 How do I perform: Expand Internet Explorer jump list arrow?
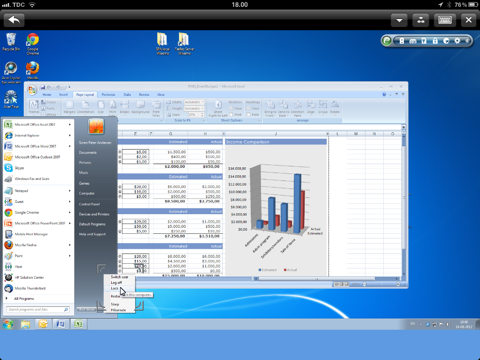[x=70, y=135]
